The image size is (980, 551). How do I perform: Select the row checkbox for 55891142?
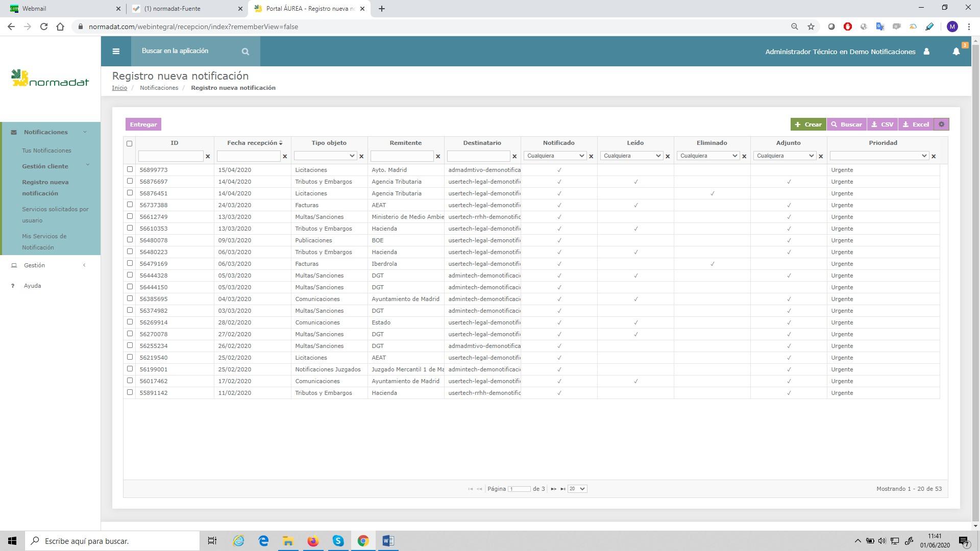[130, 392]
